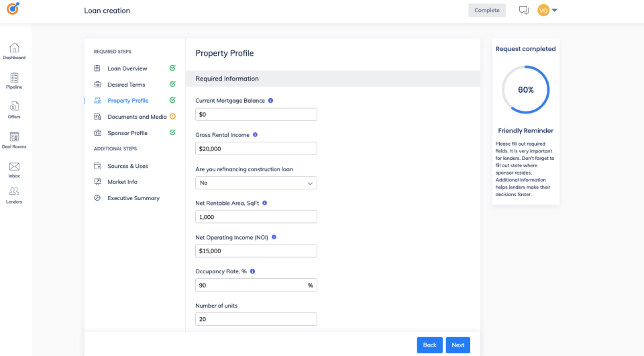Image resolution: width=644 pixels, height=356 pixels.
Task: Open the Dashboard from the sidebar
Action: click(x=14, y=52)
